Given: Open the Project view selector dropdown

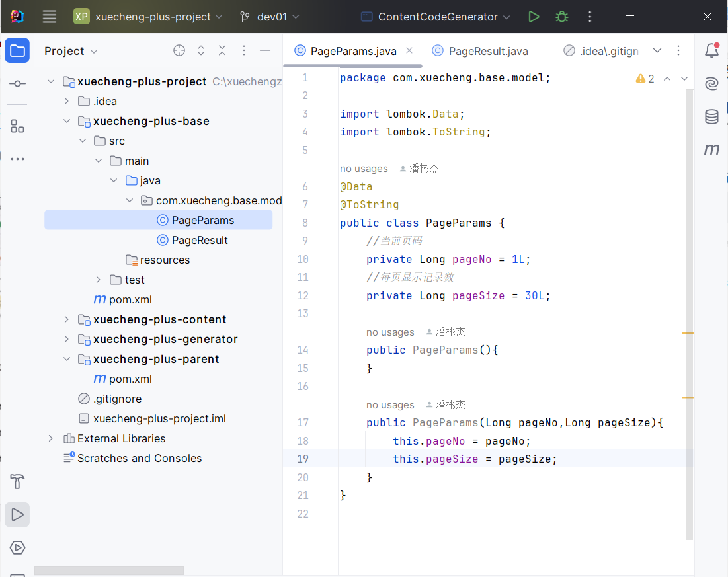Looking at the screenshot, I should click(x=71, y=51).
